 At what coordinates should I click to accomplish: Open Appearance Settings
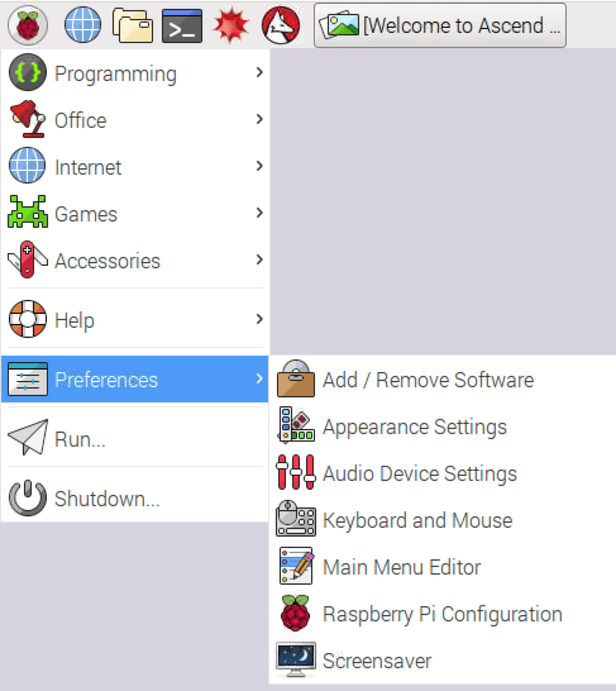tap(415, 426)
